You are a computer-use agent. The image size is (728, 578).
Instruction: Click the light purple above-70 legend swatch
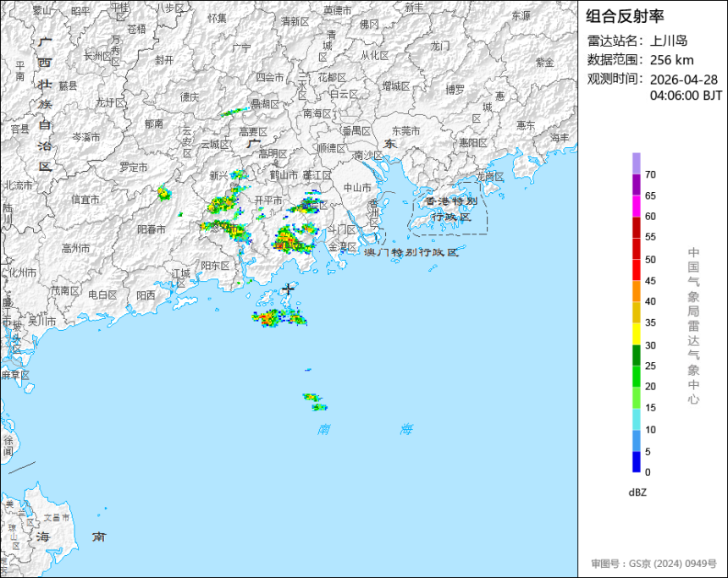[636, 163]
